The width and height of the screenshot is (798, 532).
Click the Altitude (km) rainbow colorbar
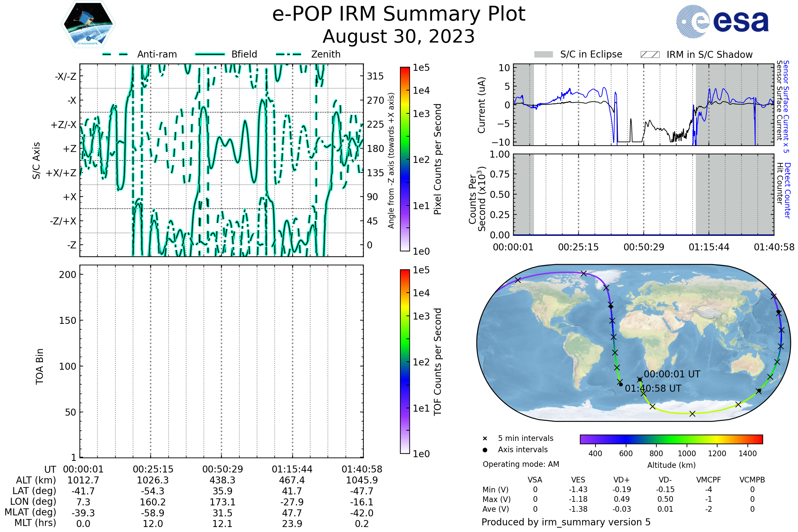pos(671,439)
